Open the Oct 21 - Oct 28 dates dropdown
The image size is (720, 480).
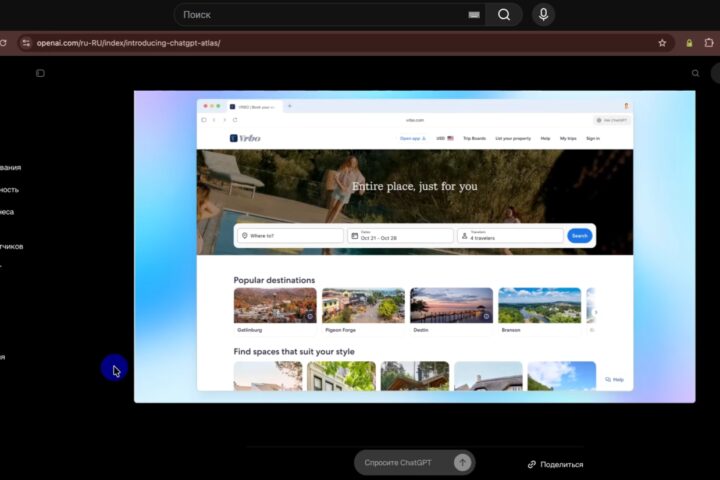[x=400, y=236]
